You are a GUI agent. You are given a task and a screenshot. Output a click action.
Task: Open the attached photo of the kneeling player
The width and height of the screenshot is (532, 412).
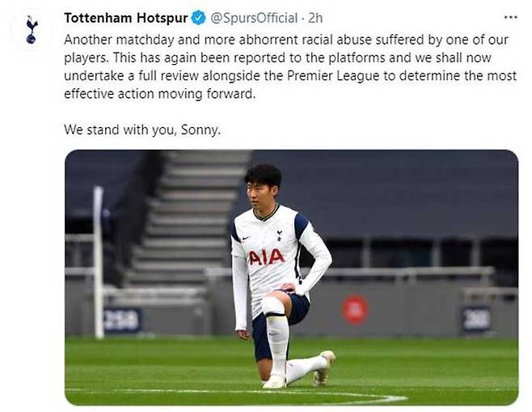click(x=291, y=278)
